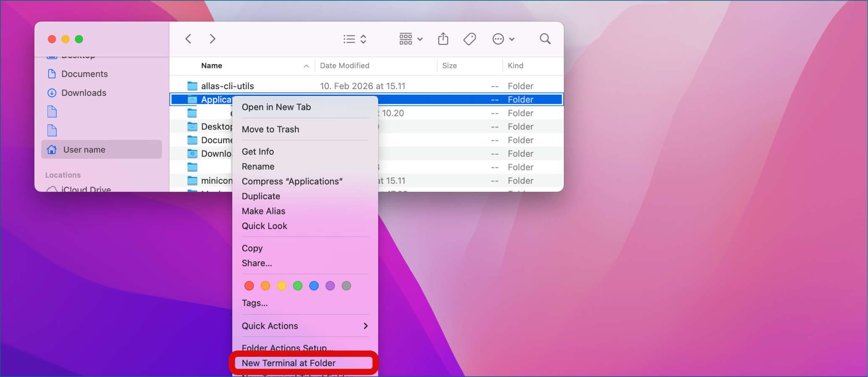This screenshot has width=868, height=377.
Task: Click the Desktop folder icon in list
Action: tap(192, 127)
